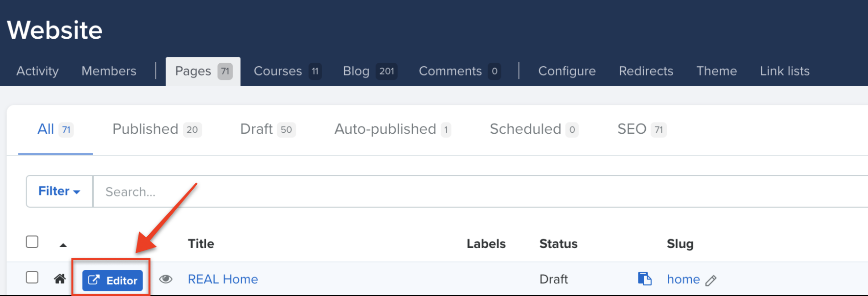
Task: Click the copy icon beside home slug
Action: click(x=644, y=278)
